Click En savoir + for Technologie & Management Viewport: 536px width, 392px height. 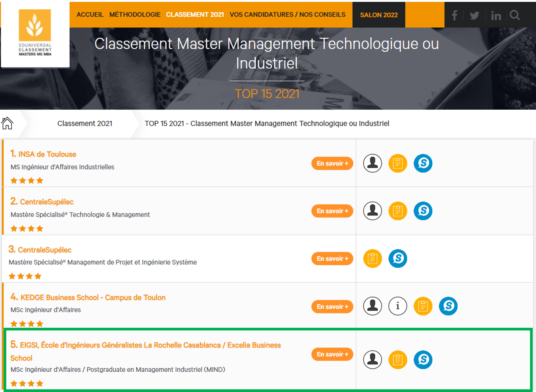332,211
